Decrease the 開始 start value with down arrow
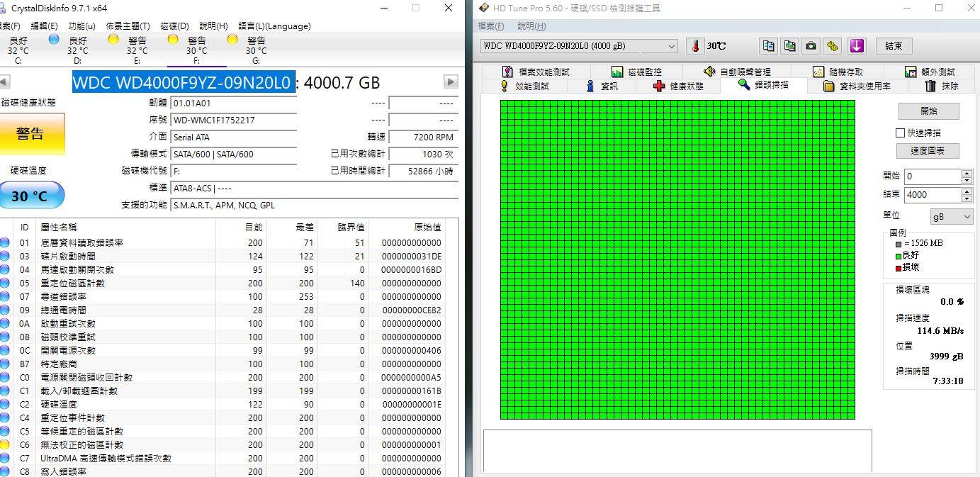 (967, 180)
